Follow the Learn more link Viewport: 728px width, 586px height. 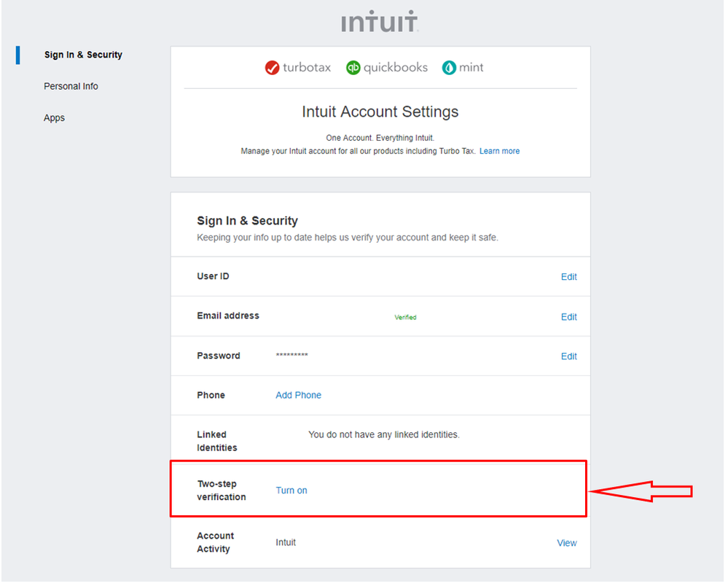click(499, 151)
